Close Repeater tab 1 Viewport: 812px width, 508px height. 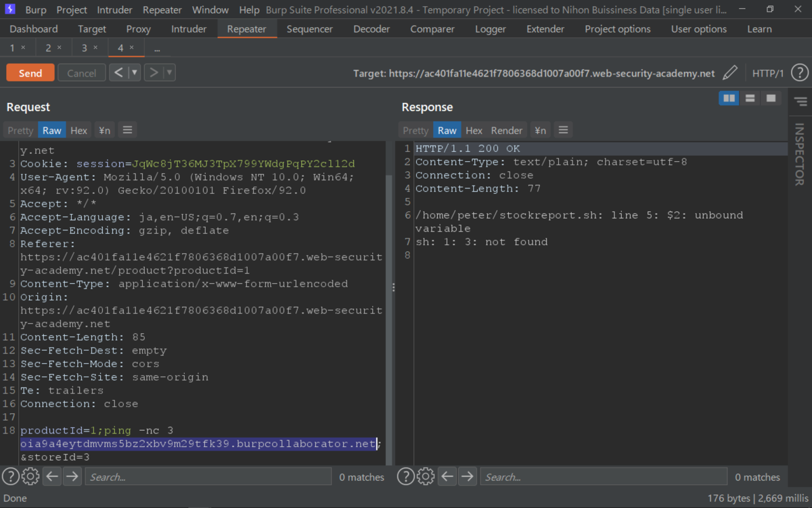(23, 48)
